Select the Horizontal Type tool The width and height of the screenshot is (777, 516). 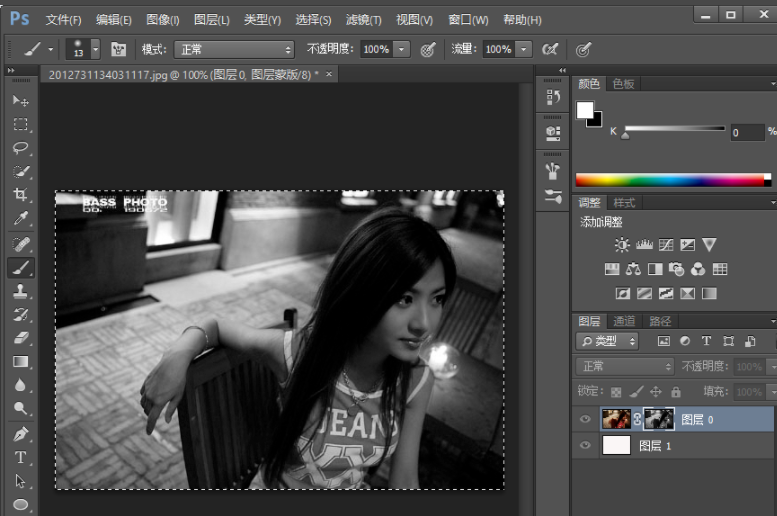20,457
